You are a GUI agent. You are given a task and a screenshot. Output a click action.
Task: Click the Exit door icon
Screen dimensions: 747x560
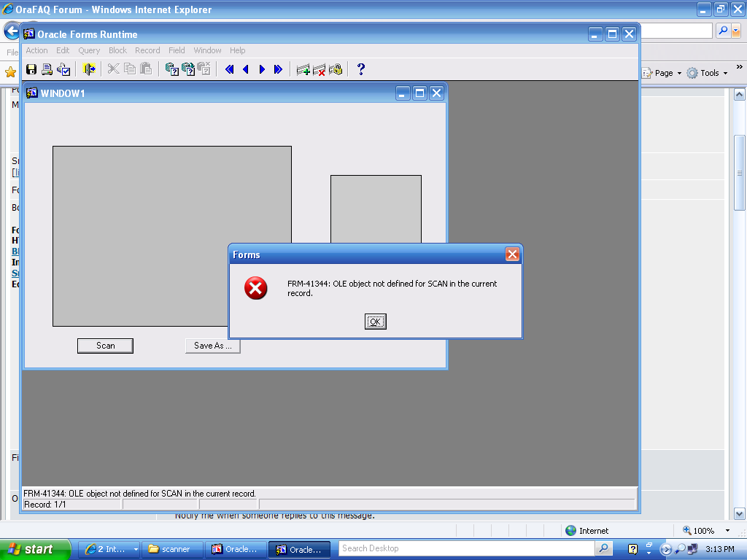click(x=89, y=69)
